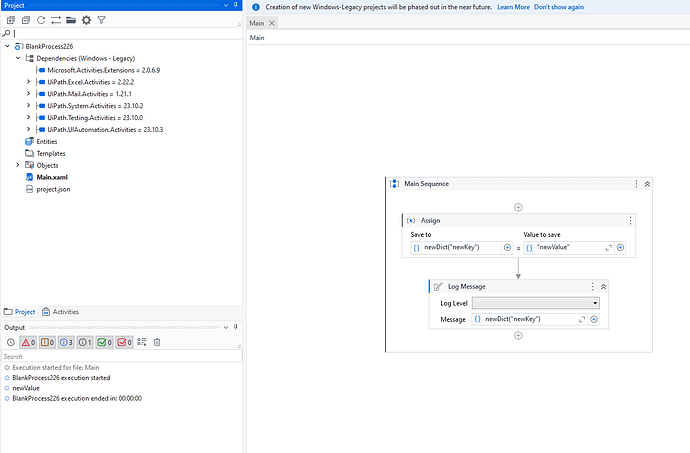Open options menu of Main Sequence
This screenshot has height=453, width=690.
[636, 184]
